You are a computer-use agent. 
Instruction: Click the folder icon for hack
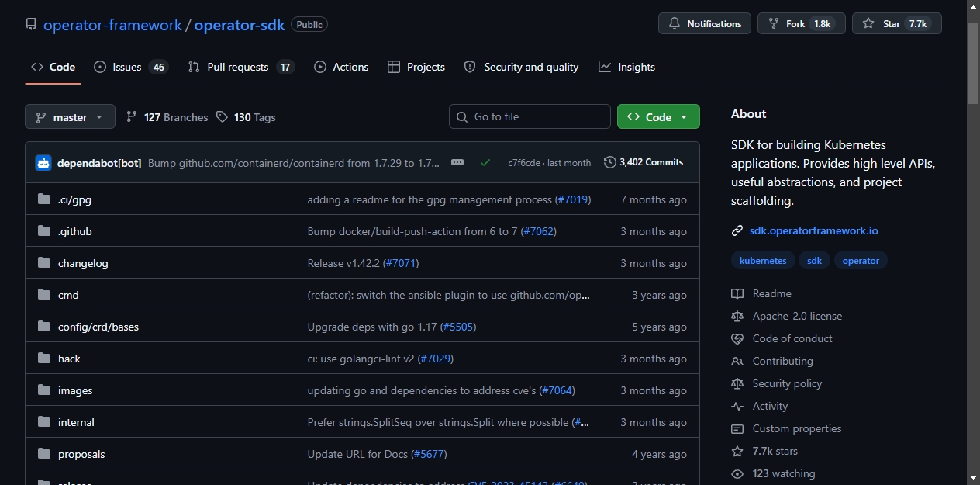pos(43,359)
